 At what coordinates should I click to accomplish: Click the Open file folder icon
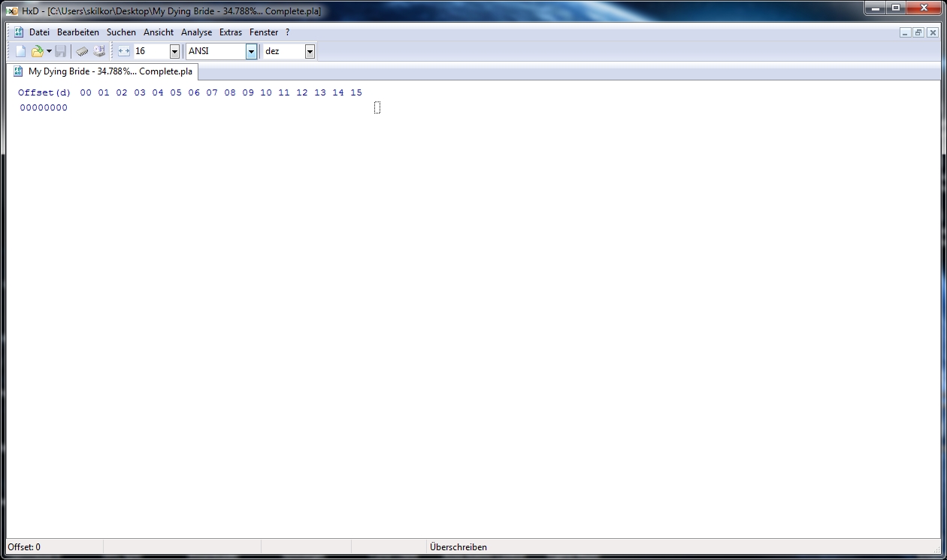pyautogui.click(x=37, y=51)
